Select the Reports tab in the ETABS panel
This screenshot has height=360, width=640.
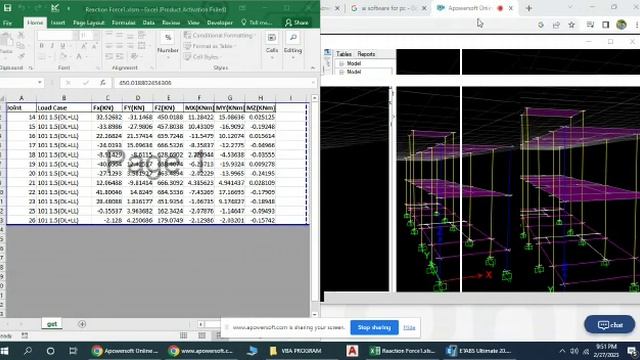pyautogui.click(x=366, y=54)
